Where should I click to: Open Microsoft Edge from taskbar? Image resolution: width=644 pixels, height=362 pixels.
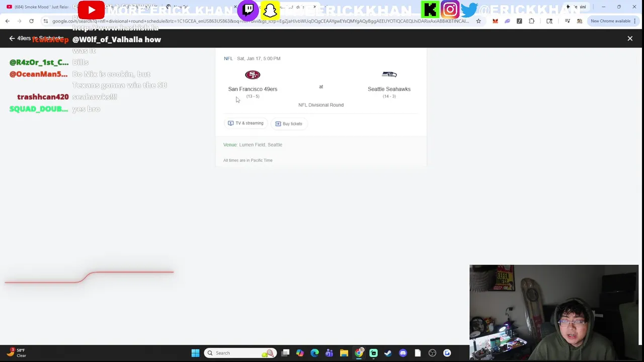[314, 353]
